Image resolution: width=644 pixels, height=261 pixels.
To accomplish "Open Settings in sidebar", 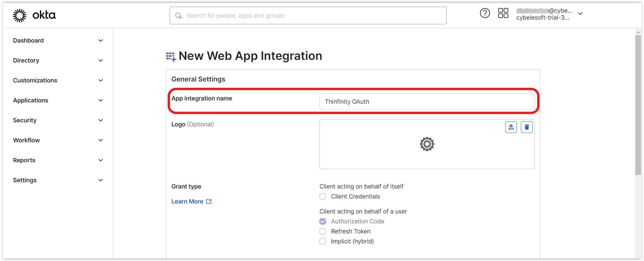I will pyautogui.click(x=25, y=180).
